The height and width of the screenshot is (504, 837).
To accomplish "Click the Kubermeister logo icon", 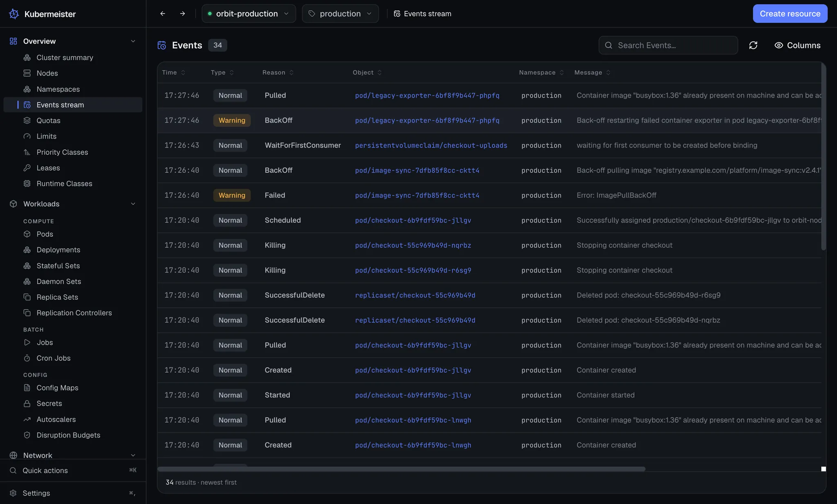I will (x=14, y=14).
